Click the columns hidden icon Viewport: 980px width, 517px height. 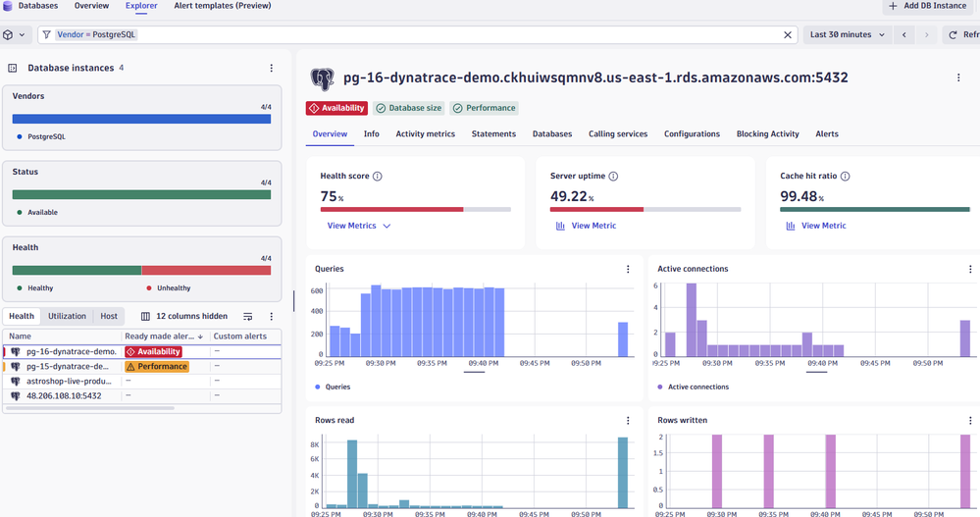click(x=145, y=316)
